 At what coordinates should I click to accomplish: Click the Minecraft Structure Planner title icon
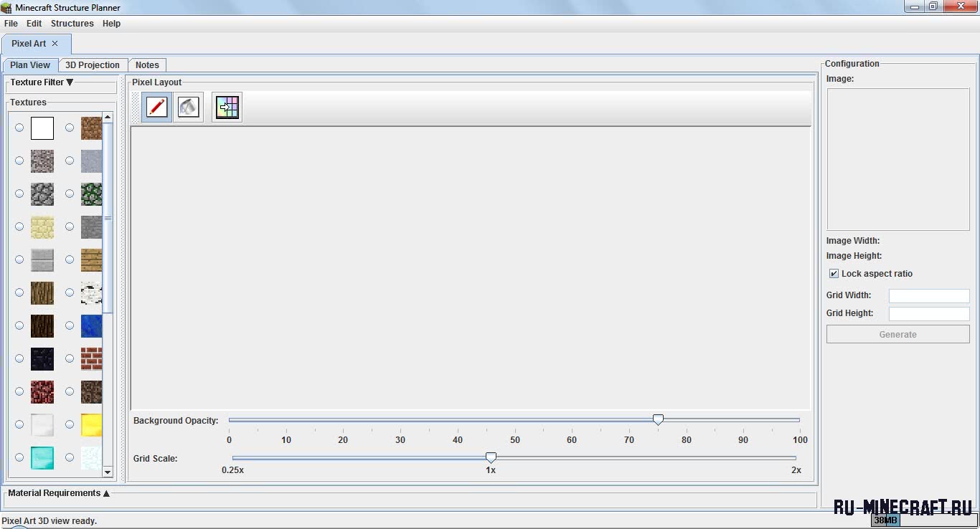point(6,7)
